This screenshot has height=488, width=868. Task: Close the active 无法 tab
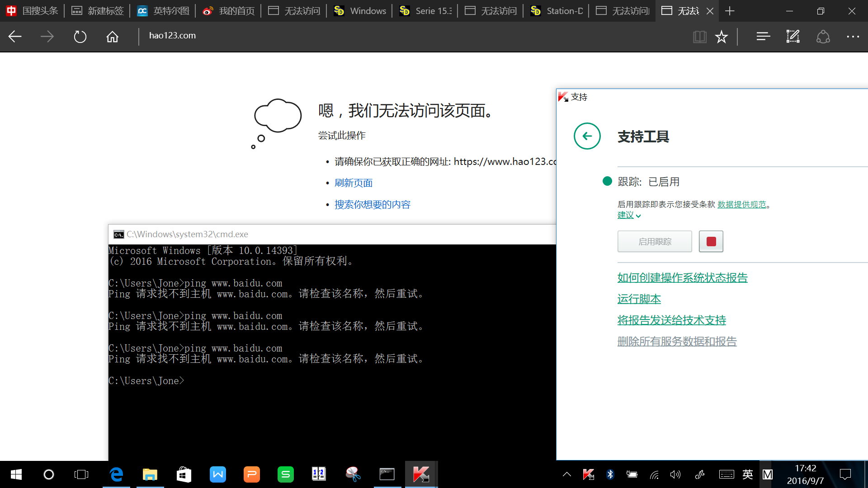pyautogui.click(x=710, y=11)
